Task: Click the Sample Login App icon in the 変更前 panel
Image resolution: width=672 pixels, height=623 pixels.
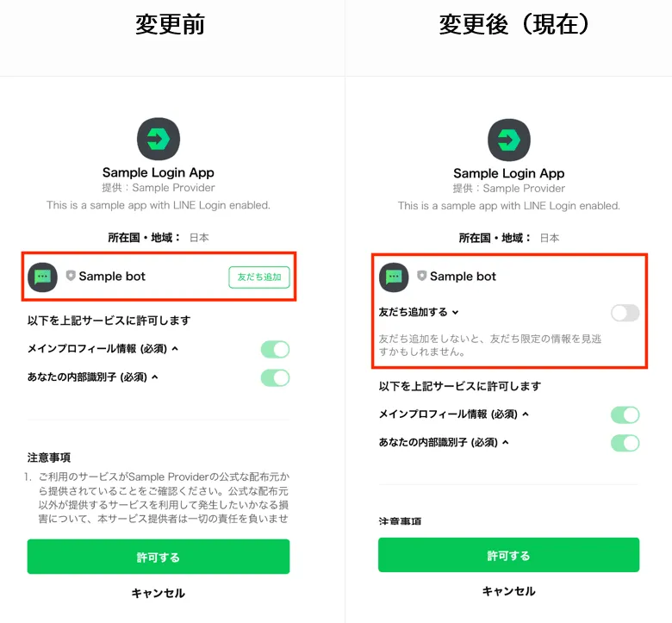Action: [x=159, y=139]
